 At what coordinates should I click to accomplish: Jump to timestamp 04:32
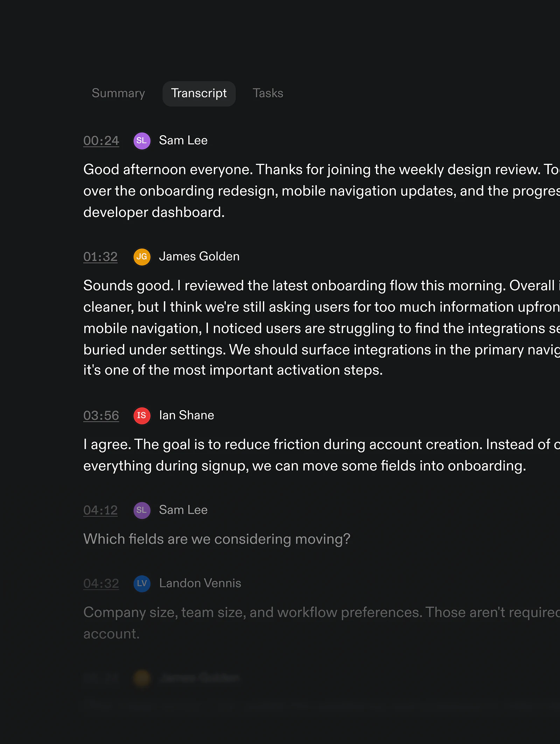(x=101, y=583)
